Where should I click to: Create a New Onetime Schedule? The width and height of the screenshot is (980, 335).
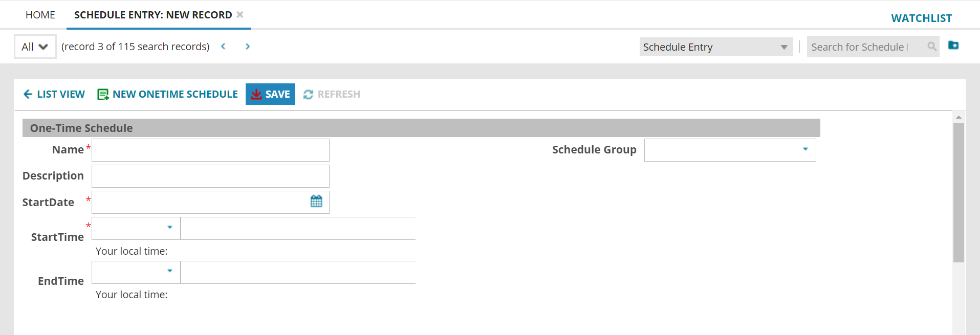(x=168, y=94)
